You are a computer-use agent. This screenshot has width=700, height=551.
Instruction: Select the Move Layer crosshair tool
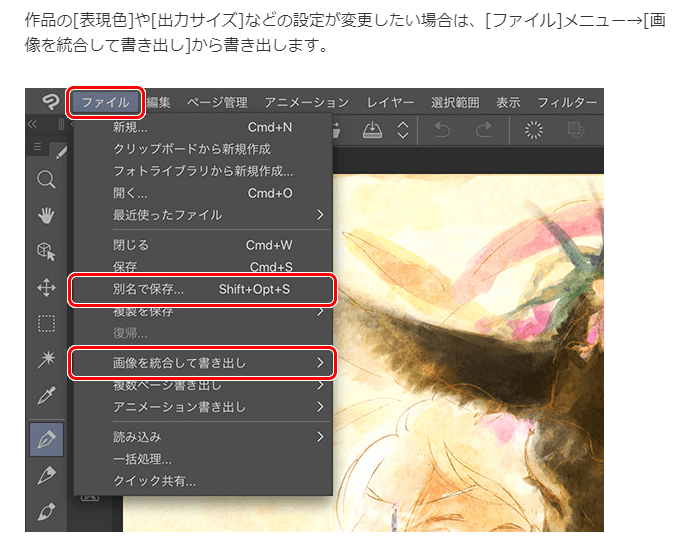[46, 288]
